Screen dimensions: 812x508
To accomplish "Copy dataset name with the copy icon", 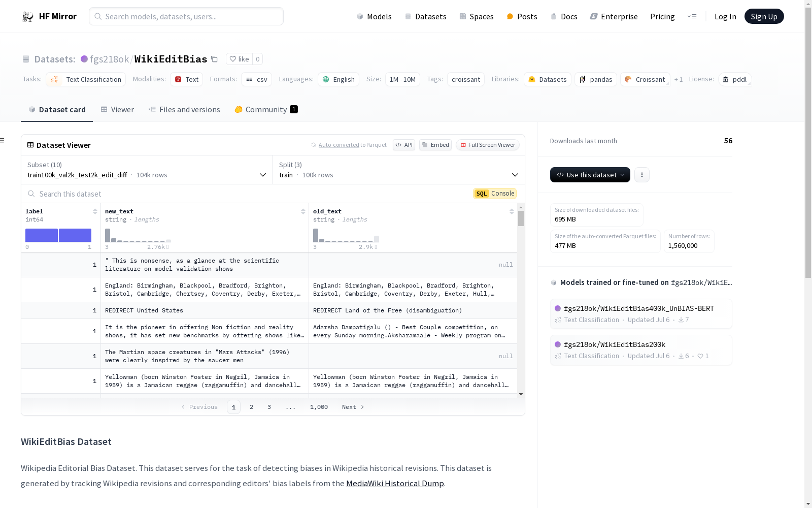I will pyautogui.click(x=214, y=59).
